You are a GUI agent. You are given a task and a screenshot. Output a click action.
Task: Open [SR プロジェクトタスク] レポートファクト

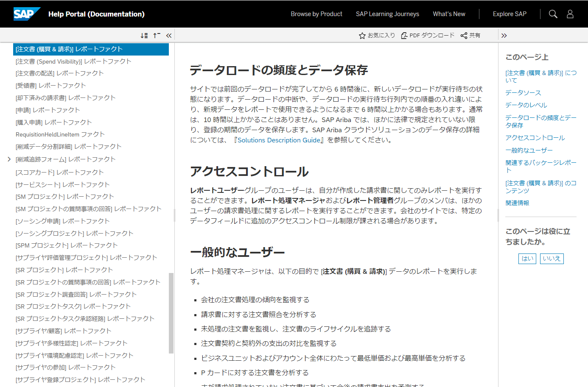tap(73, 306)
